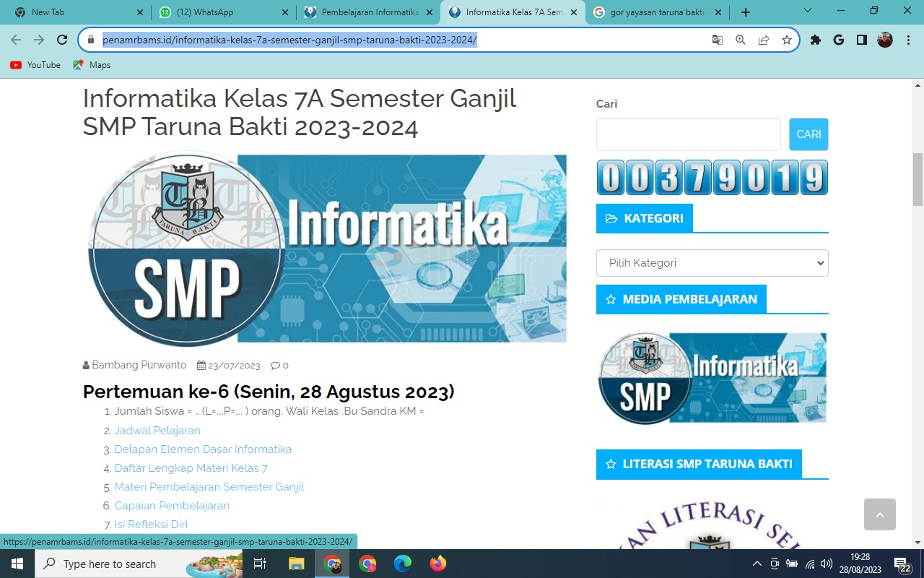Share this page via share icon
This screenshot has width=924, height=578.
pos(764,40)
